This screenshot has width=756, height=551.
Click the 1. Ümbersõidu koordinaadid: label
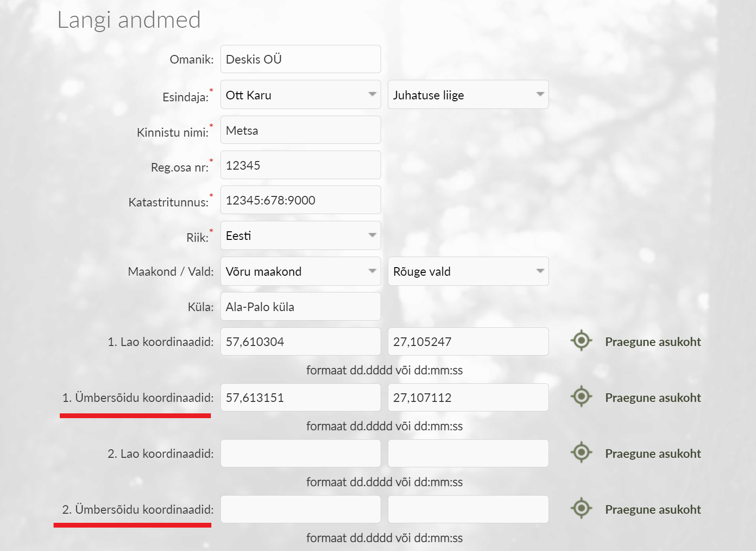(138, 398)
